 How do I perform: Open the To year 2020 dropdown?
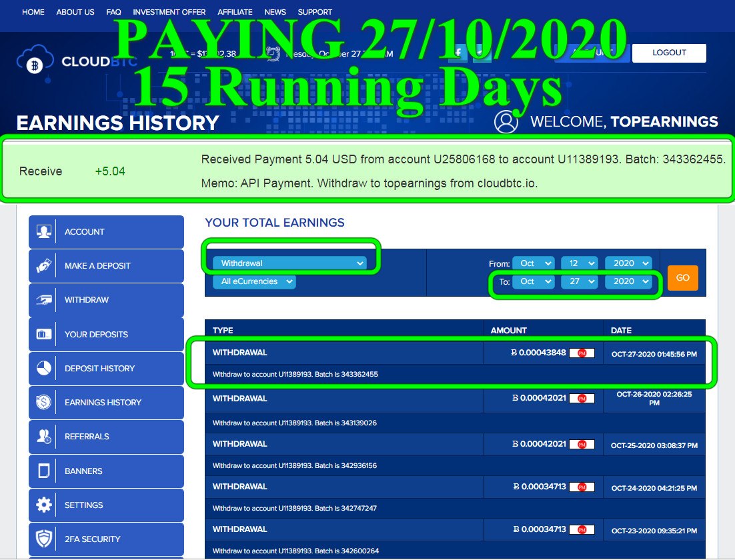click(x=628, y=281)
